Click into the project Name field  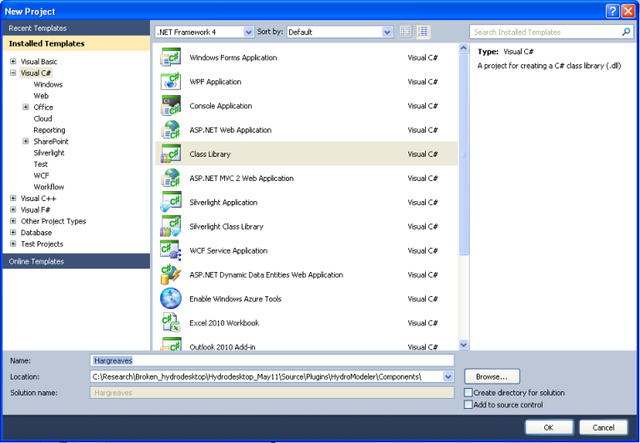coord(272,361)
